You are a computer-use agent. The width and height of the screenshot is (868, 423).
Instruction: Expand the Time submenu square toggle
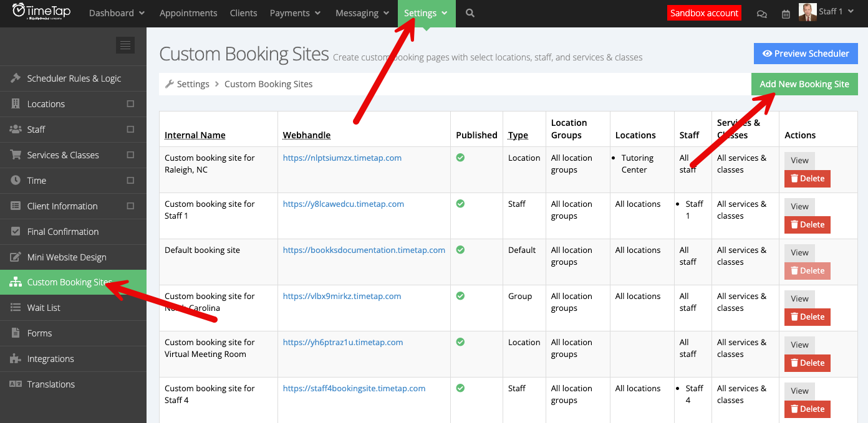(x=130, y=180)
